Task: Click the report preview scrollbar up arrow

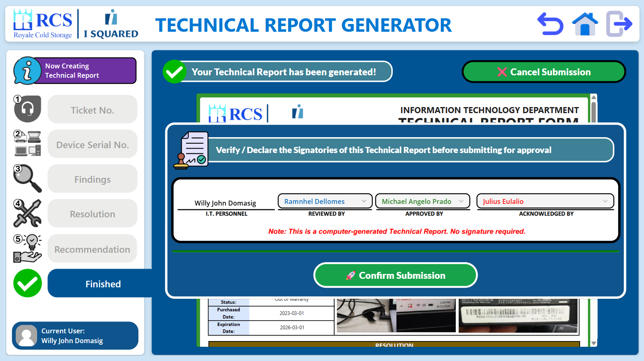Action: 594,97
